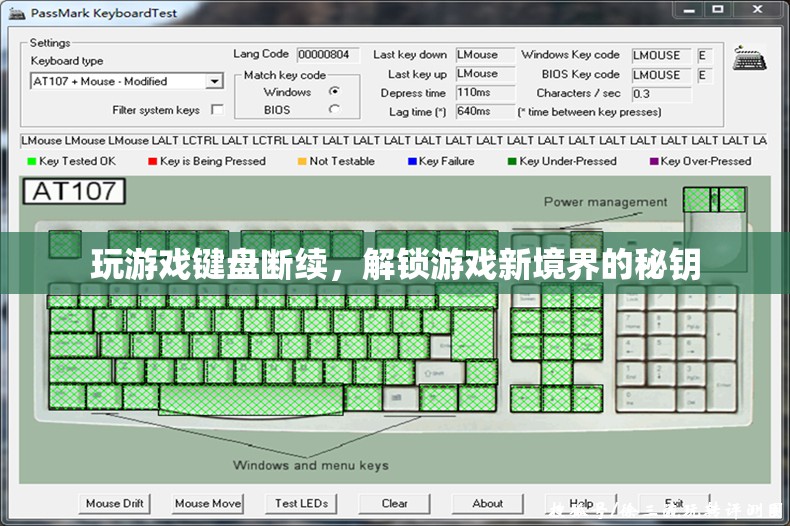
Task: Click the Windows Key code LMOUSE field
Action: click(662, 55)
